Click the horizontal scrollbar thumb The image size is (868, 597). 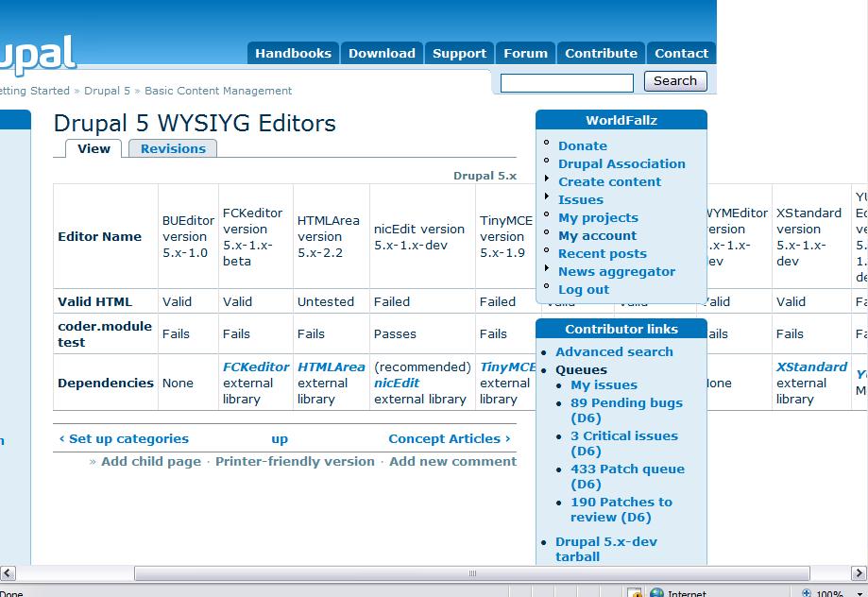pos(472,573)
